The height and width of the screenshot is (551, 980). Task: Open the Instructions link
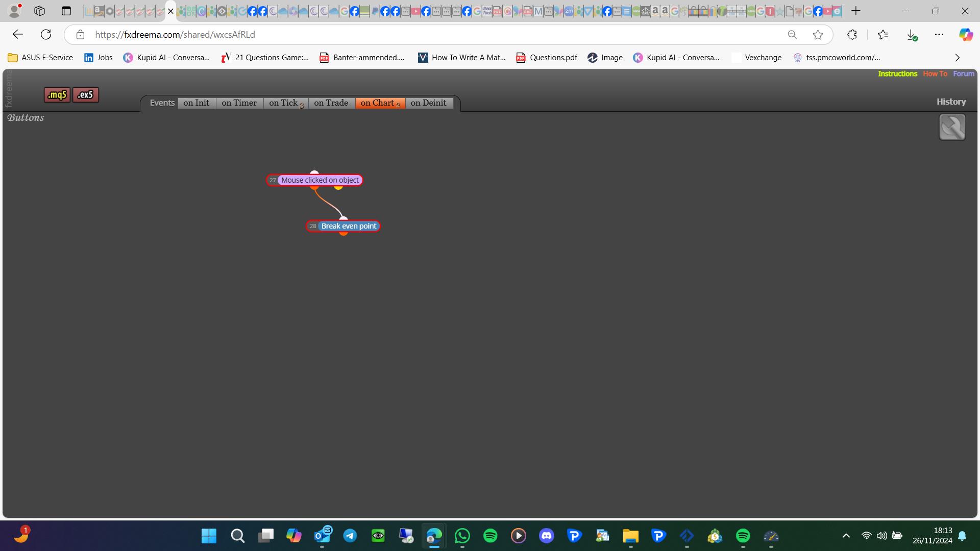click(897, 74)
